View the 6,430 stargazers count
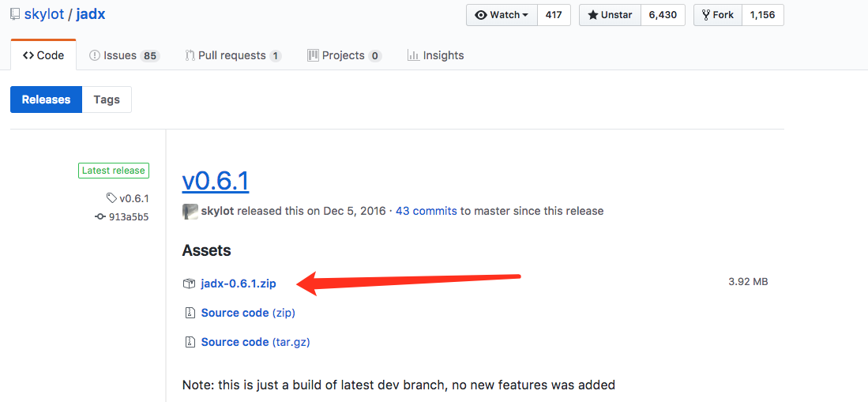The image size is (868, 402). [x=663, y=15]
